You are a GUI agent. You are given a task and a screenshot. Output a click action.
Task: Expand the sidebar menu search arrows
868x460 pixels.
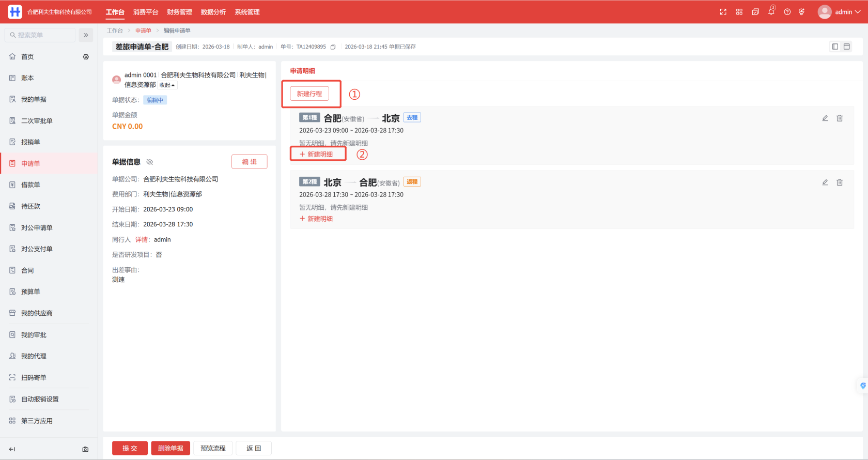tap(86, 35)
